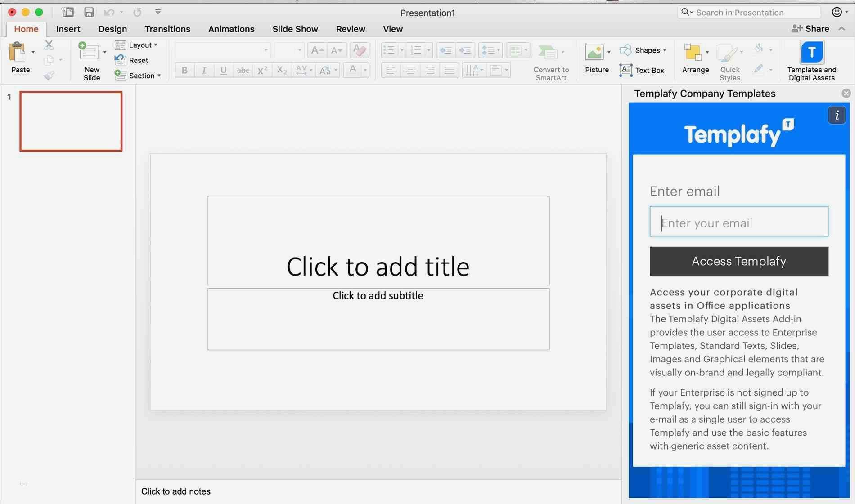Toggle Italic formatting
855x504 pixels.
click(x=204, y=70)
